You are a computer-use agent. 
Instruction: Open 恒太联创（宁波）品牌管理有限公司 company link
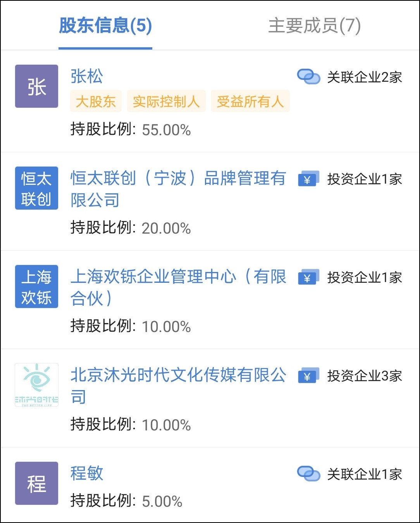(178, 189)
